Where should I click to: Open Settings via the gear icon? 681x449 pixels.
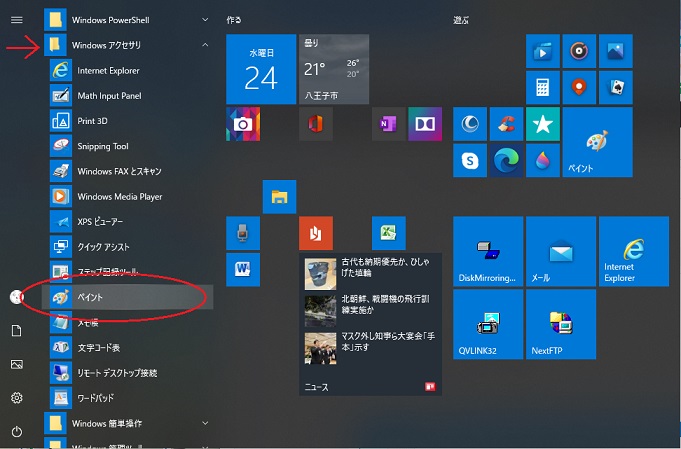(x=17, y=398)
